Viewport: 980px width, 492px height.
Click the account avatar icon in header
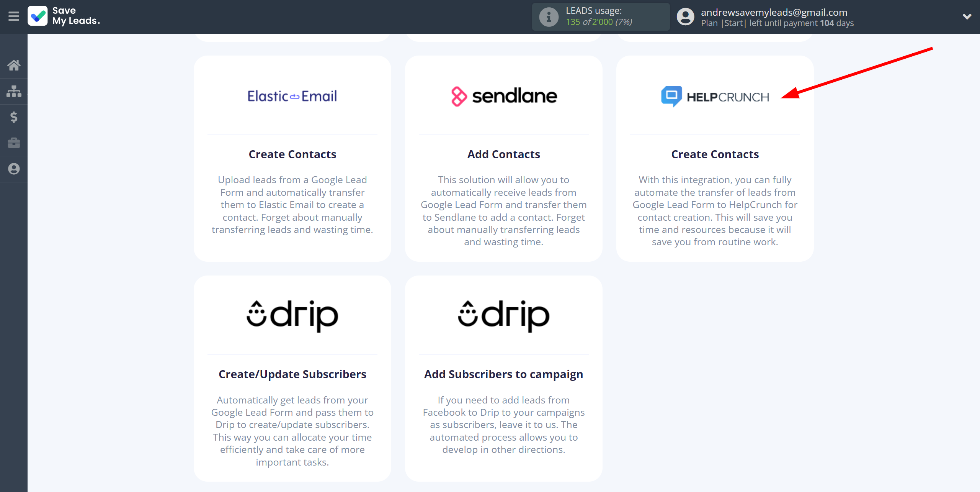685,17
